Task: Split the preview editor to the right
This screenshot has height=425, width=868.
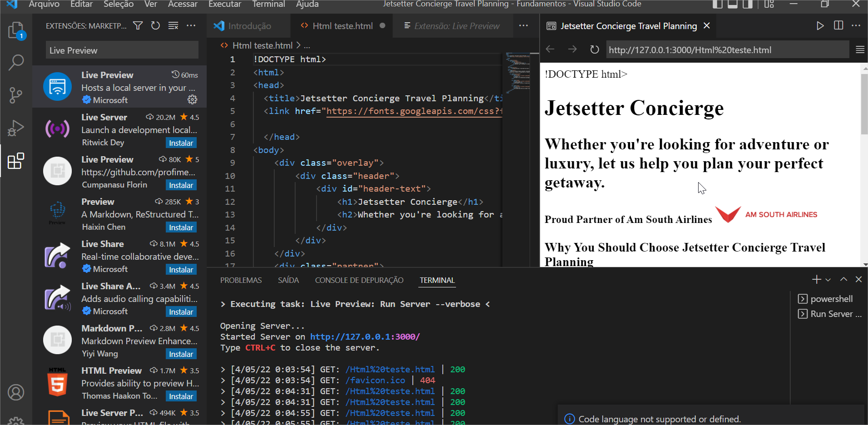Action: coord(838,26)
